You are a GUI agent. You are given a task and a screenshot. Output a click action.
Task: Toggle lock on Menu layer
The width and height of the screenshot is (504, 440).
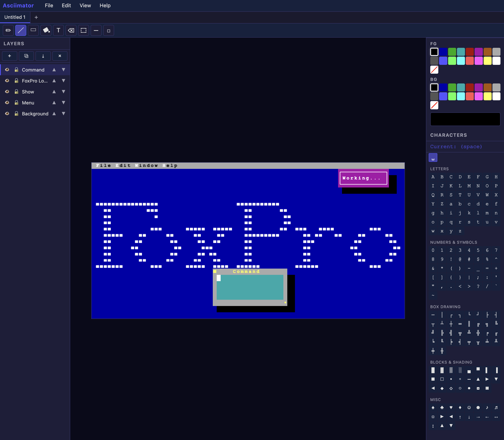[16, 103]
